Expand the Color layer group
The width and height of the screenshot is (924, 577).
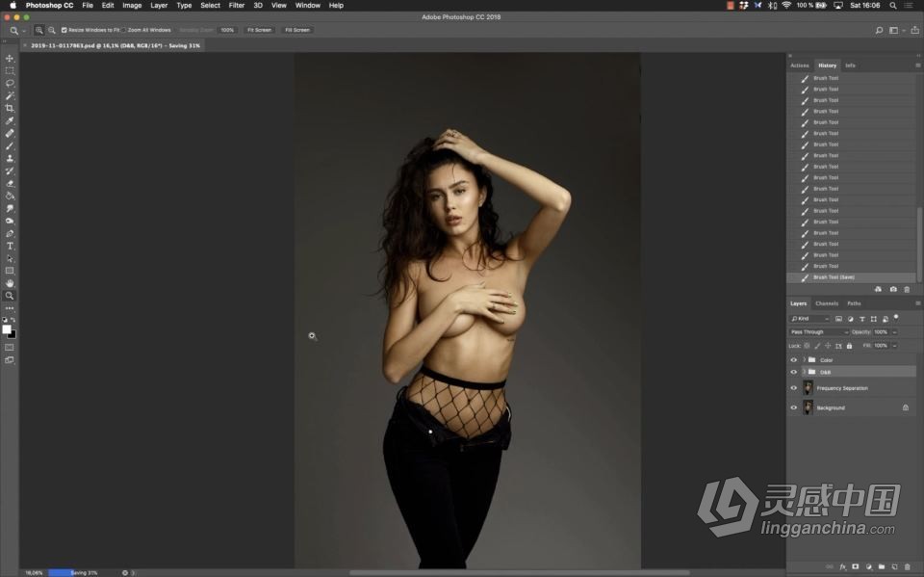point(804,360)
